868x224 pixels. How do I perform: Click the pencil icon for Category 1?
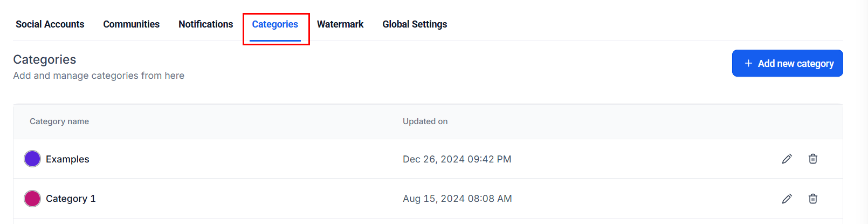pyautogui.click(x=787, y=199)
